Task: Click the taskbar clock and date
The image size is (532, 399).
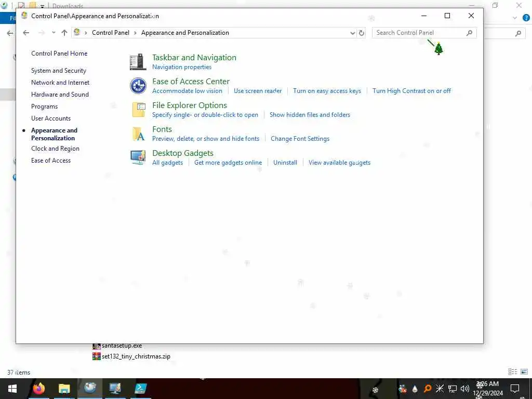Action: (x=488, y=389)
